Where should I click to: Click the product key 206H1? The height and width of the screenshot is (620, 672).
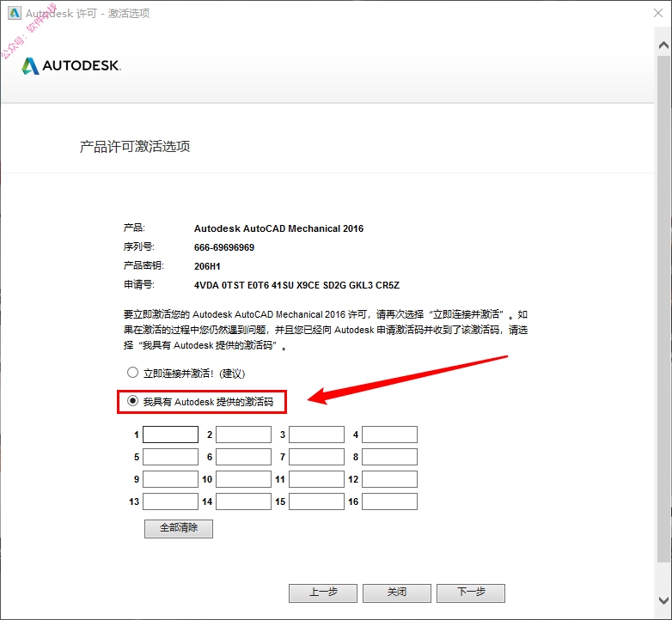point(207,266)
